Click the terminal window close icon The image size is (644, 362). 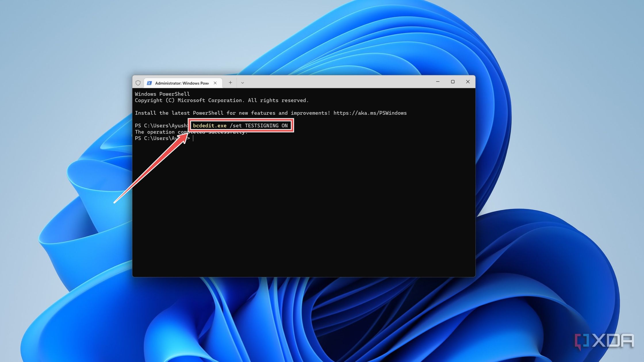[468, 82]
